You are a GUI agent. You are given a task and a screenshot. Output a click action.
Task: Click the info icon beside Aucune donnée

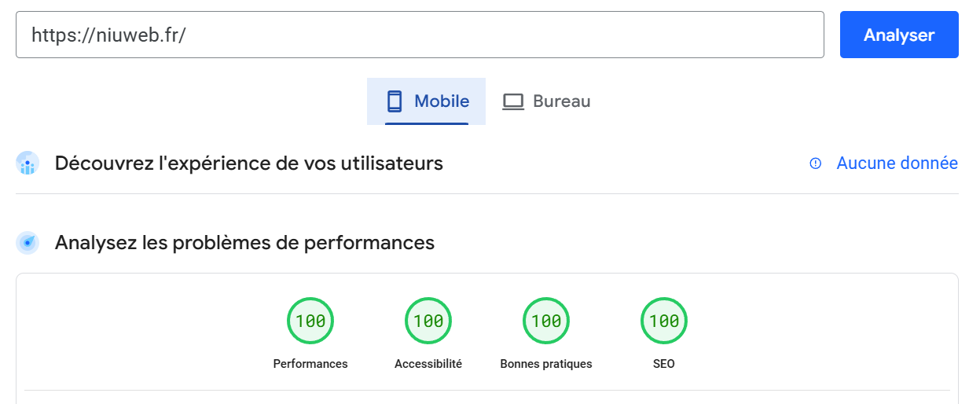click(816, 163)
